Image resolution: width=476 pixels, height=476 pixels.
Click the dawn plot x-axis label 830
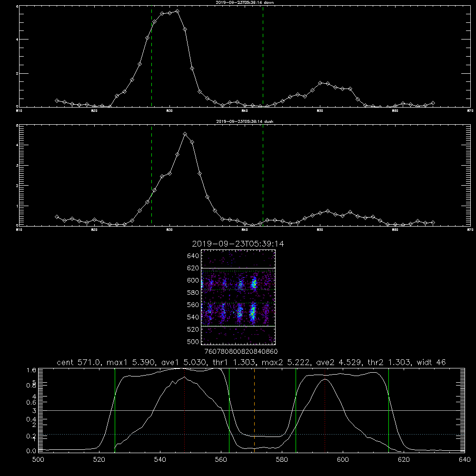pos(169,111)
